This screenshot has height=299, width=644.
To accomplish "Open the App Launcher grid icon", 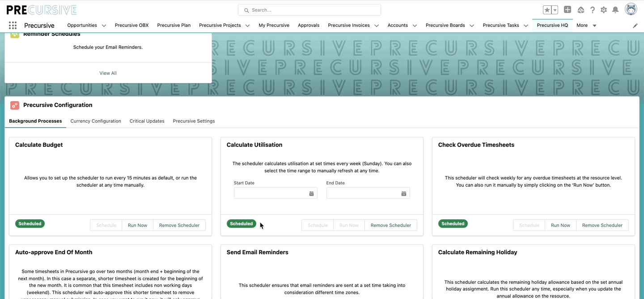I will (x=13, y=26).
